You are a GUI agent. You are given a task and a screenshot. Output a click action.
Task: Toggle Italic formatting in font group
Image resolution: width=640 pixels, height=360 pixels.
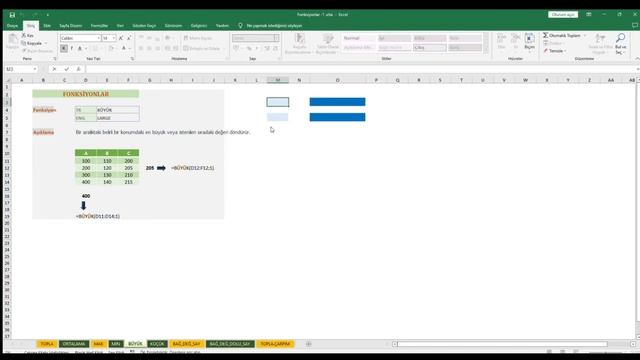coord(71,49)
